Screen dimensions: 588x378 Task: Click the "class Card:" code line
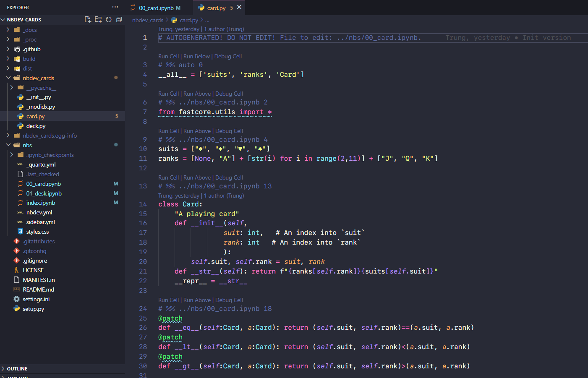pos(180,204)
